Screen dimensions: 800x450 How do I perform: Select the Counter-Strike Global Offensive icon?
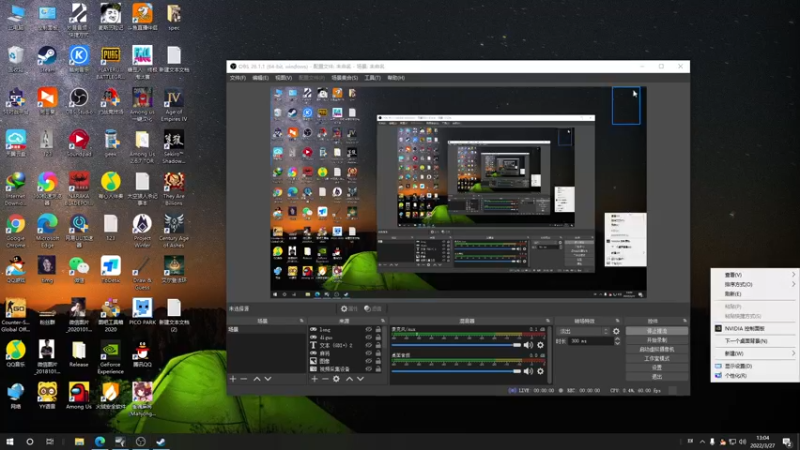pyautogui.click(x=15, y=315)
